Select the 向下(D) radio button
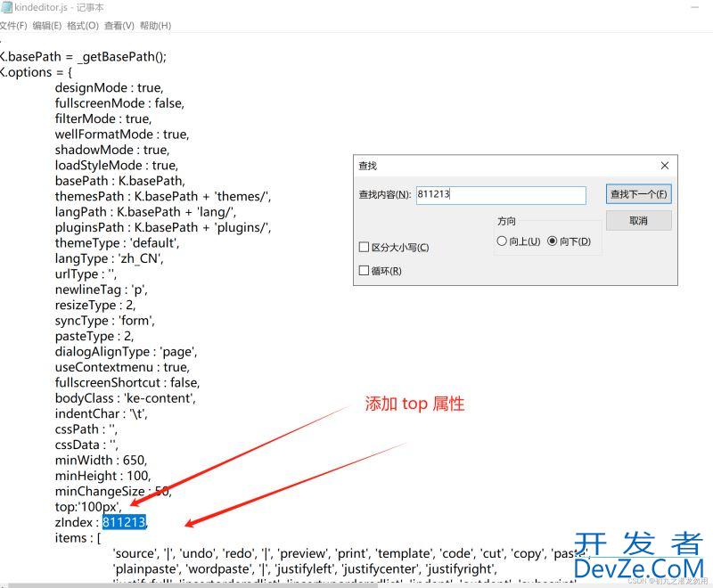713x588 pixels. point(552,241)
